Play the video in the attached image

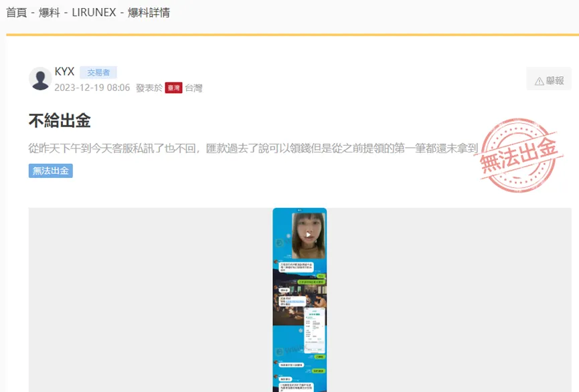(x=309, y=235)
